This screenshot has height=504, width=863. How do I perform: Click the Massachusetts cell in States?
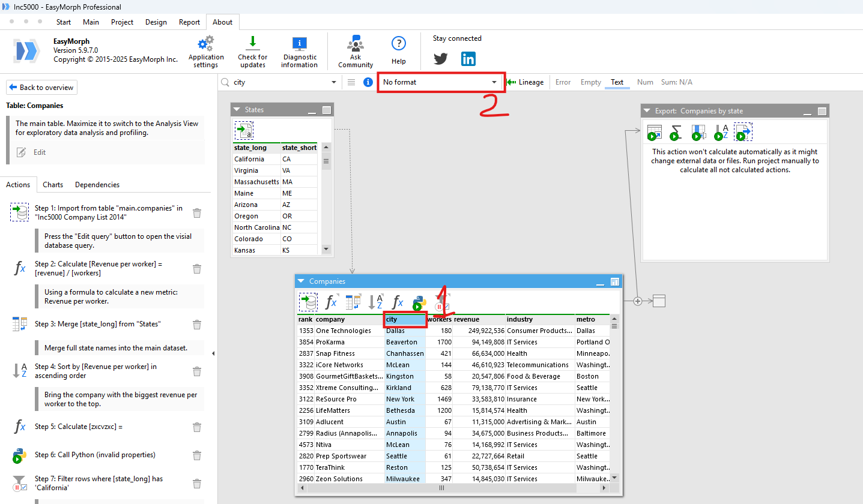point(256,182)
